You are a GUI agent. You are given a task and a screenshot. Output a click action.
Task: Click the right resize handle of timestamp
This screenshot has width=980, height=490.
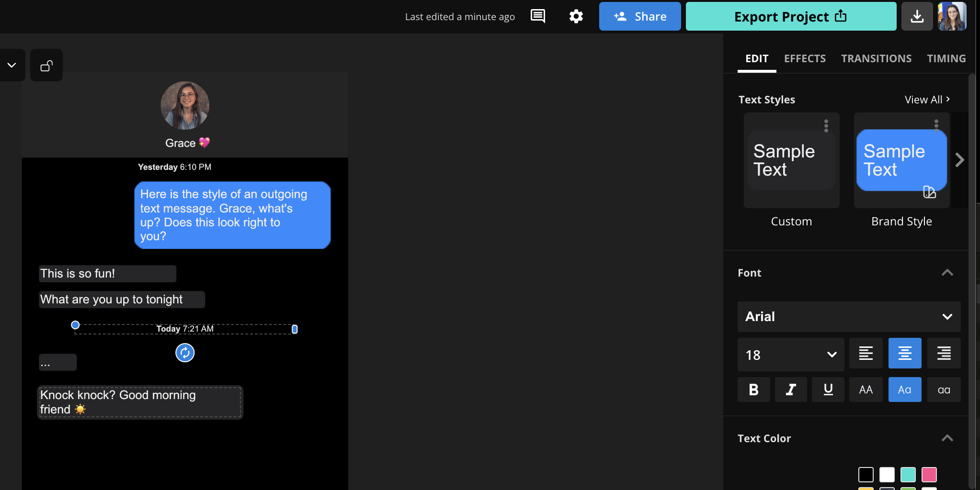click(295, 329)
